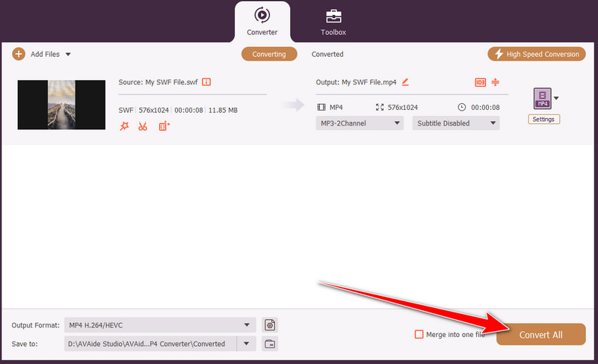Open the MP4 output format profile icon

[x=541, y=98]
